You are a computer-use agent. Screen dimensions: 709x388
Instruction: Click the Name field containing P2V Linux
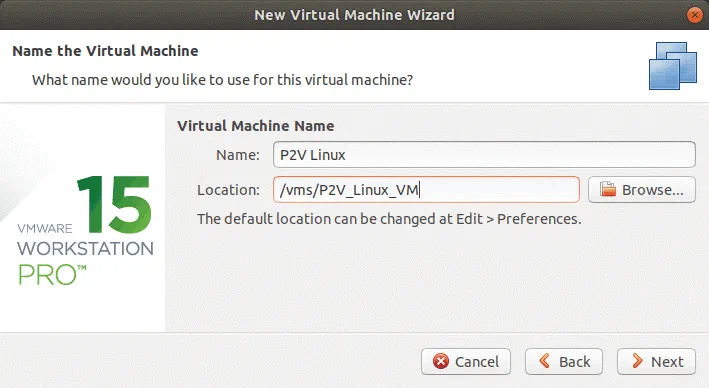point(484,155)
